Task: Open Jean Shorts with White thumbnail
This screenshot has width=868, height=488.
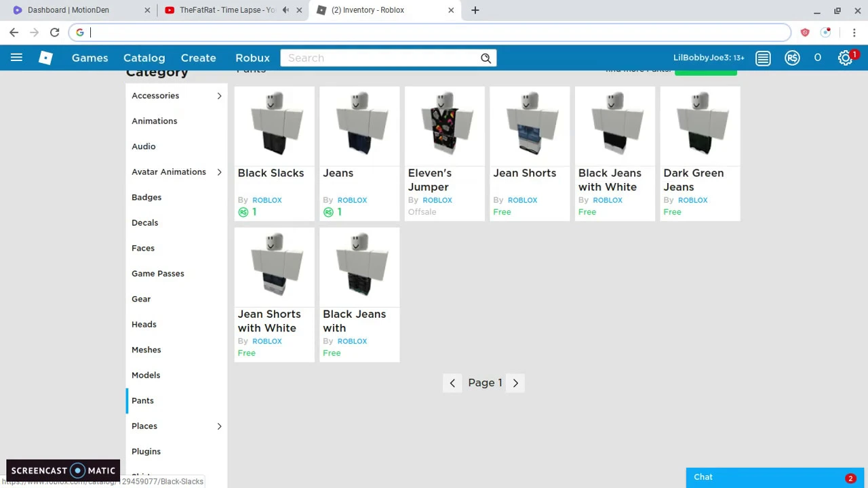Action: coord(275,266)
